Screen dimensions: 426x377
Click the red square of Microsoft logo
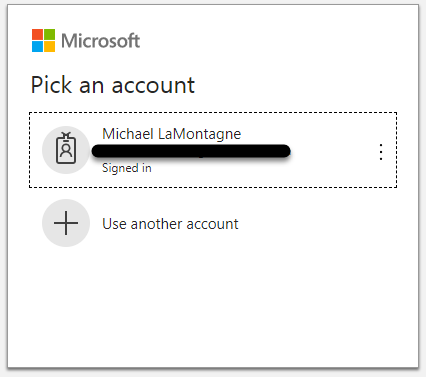click(37, 34)
